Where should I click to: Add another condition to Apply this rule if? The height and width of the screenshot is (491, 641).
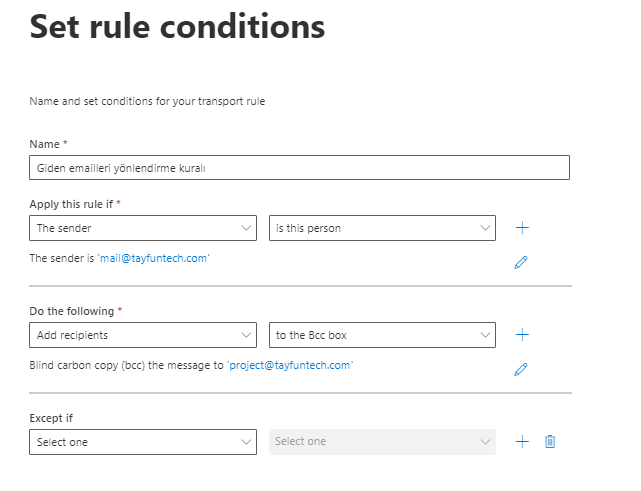pyautogui.click(x=522, y=228)
